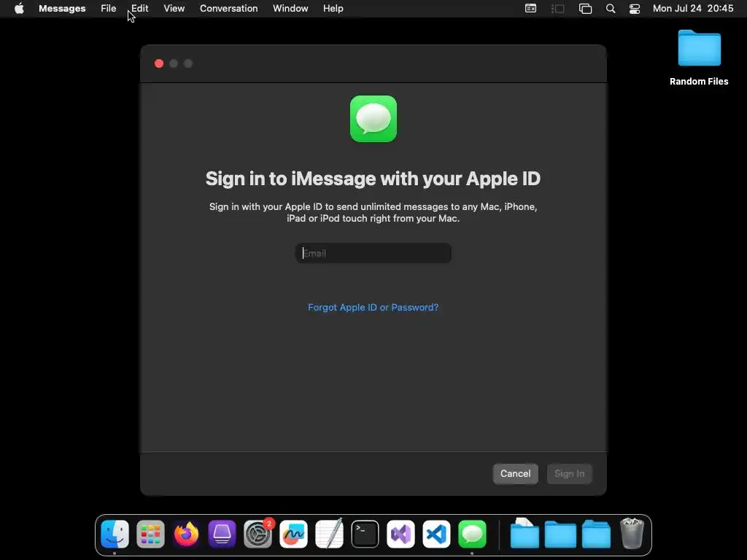
Task: Open the Conversation menu
Action: [x=228, y=9]
